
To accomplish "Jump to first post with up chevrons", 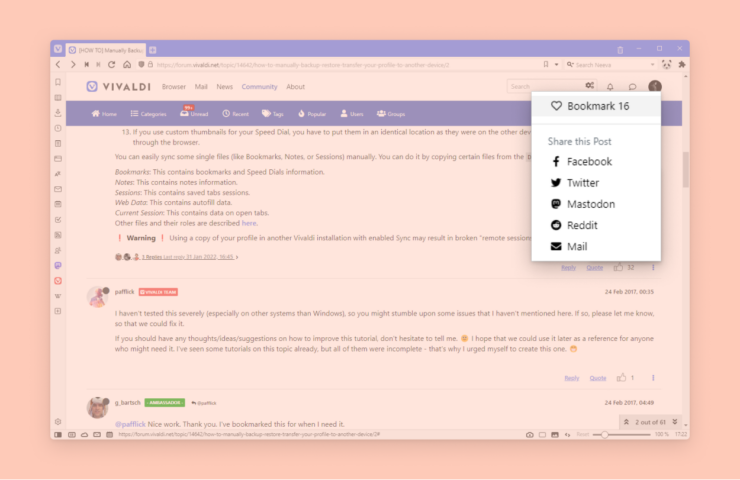I will pyautogui.click(x=626, y=422).
